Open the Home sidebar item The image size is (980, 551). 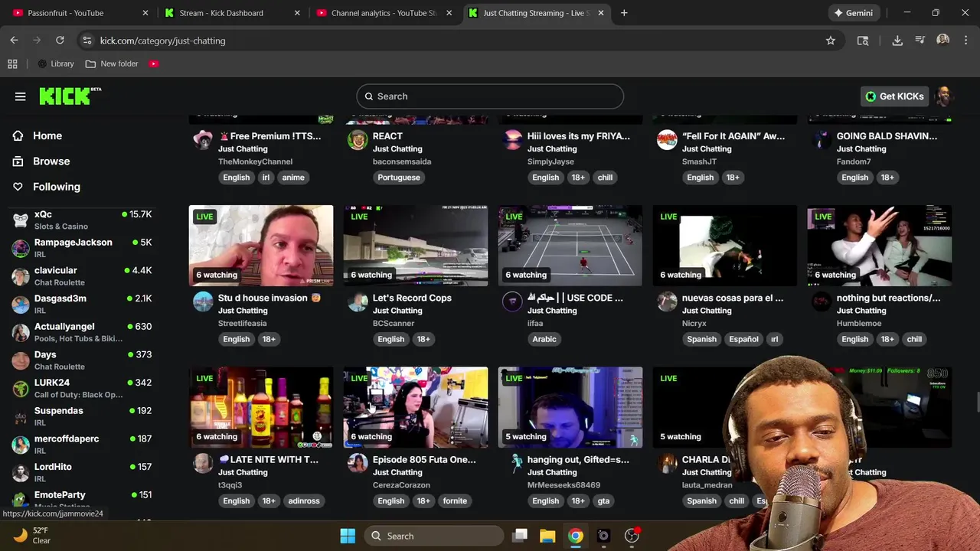(47, 135)
